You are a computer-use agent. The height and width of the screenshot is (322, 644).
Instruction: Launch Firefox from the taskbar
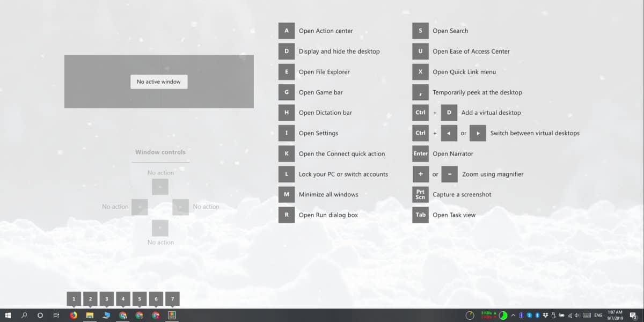click(72, 316)
